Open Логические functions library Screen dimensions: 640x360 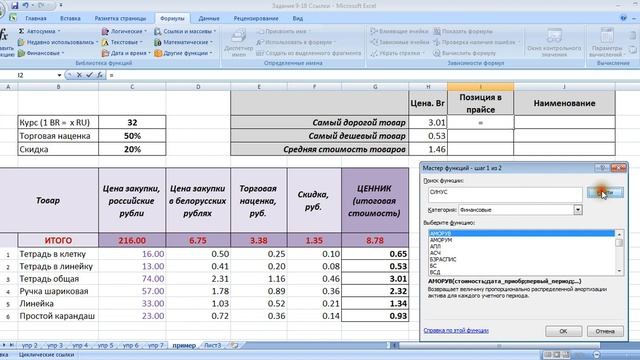click(x=124, y=31)
